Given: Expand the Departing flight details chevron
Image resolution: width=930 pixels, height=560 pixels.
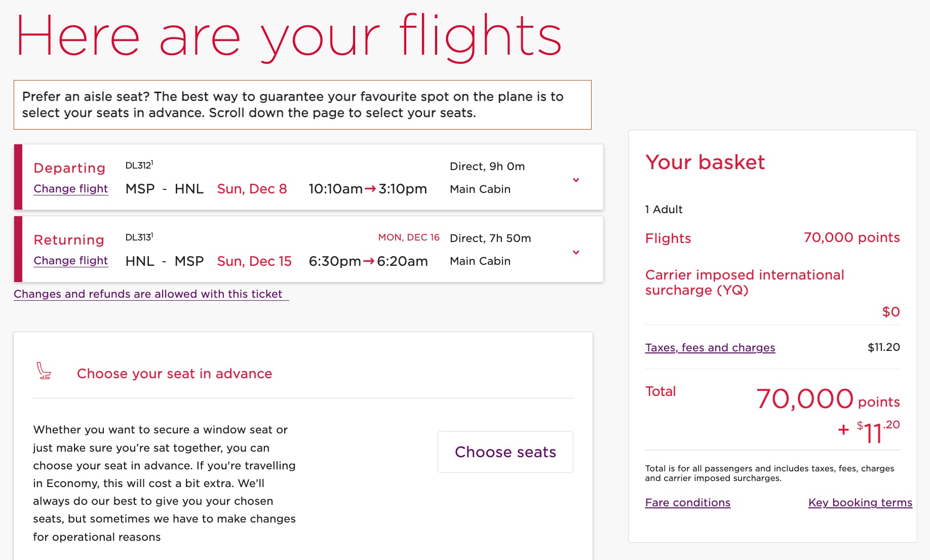Looking at the screenshot, I should (576, 179).
